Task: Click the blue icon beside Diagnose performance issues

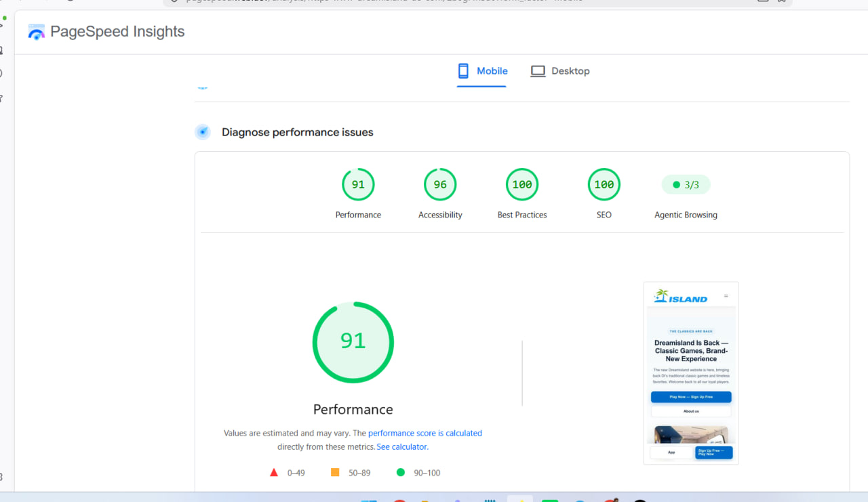Action: [x=203, y=132]
